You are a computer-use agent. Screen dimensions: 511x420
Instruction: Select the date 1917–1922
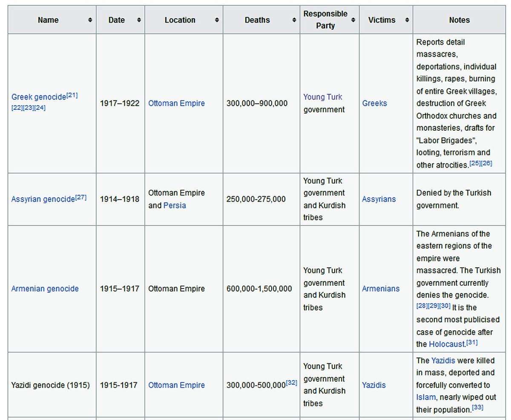coord(120,103)
